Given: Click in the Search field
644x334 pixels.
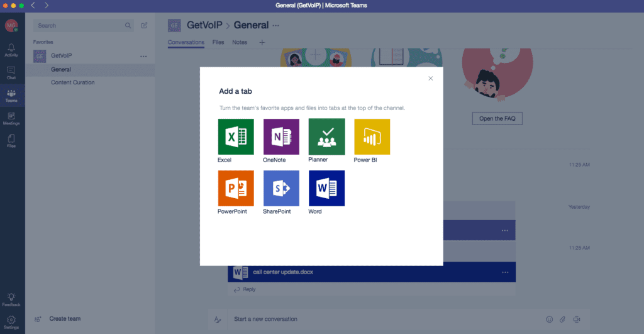Looking at the screenshot, I should [x=84, y=25].
